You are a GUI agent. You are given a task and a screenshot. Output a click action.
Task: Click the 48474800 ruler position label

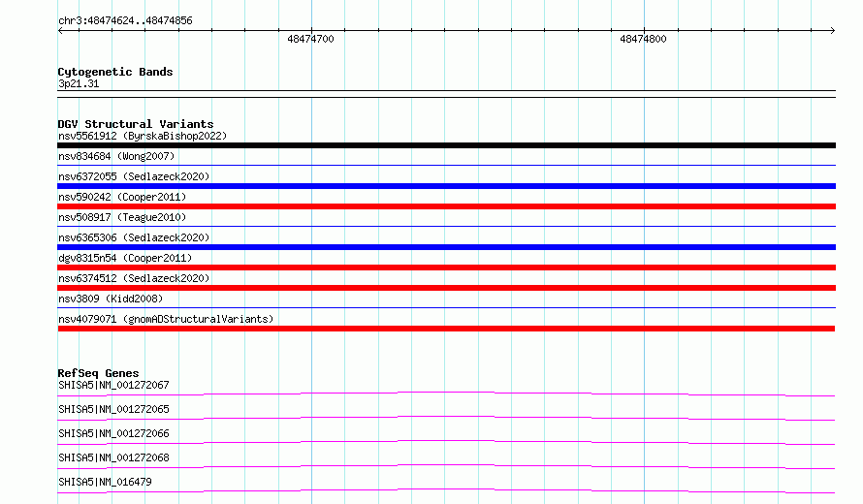coord(643,39)
